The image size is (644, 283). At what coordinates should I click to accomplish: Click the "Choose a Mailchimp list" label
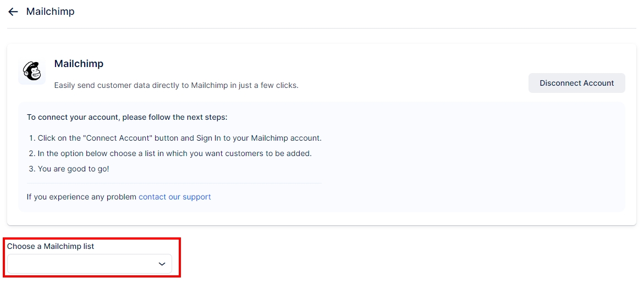(51, 246)
